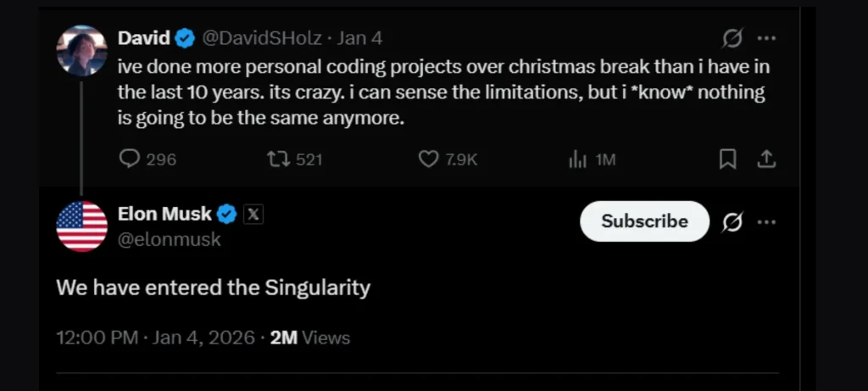Share David's tweet via upload icon

[765, 159]
